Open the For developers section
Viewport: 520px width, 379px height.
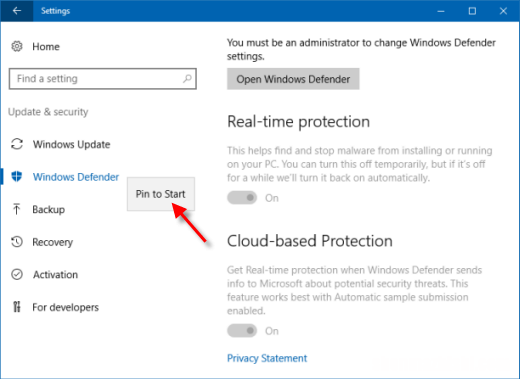point(66,307)
